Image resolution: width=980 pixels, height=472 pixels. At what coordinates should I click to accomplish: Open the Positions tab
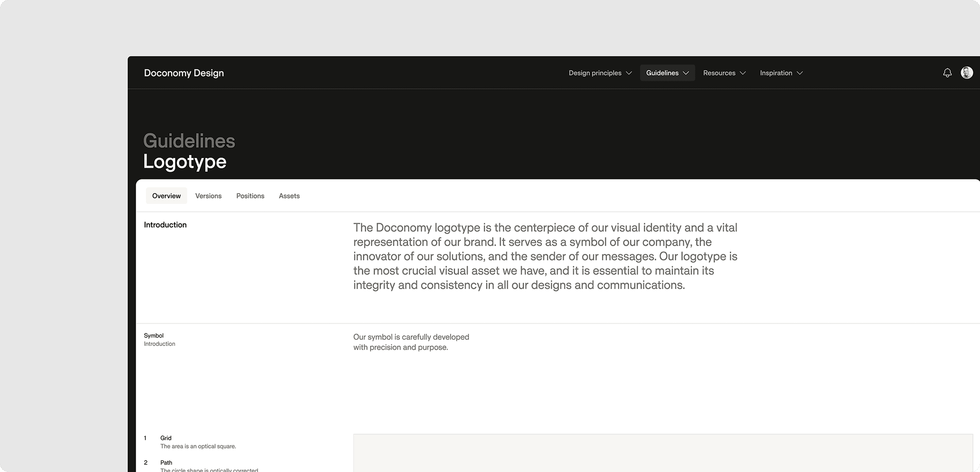tap(250, 196)
